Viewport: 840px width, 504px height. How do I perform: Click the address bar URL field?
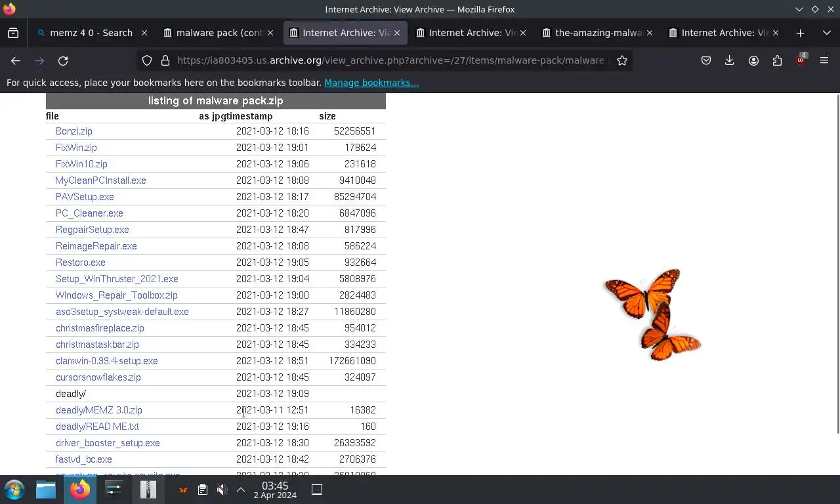point(390,60)
